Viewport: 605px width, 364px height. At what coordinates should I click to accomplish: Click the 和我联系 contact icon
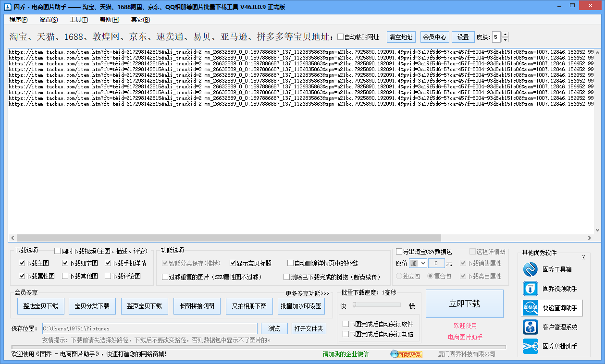(x=406, y=354)
